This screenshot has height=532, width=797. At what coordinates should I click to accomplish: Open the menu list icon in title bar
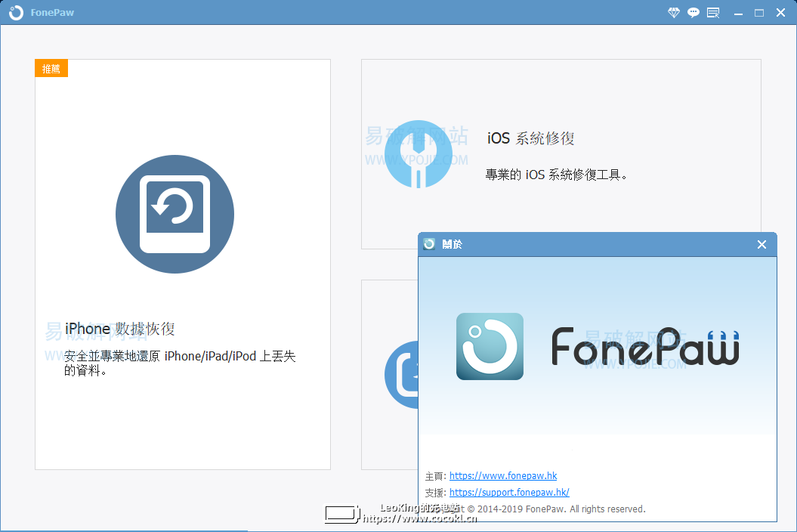(x=714, y=13)
